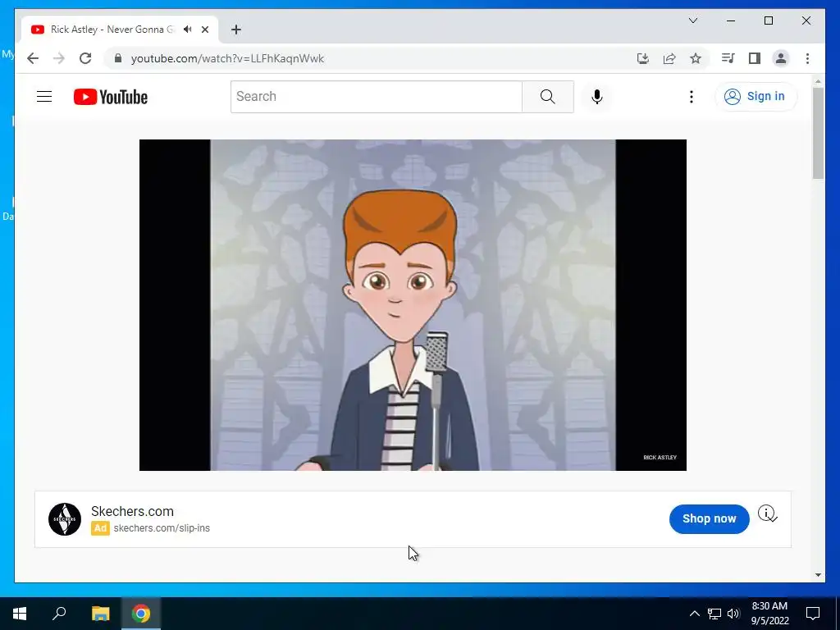Select the youtube.com address bar URL
Viewport: 840px width, 630px height.
point(228,58)
